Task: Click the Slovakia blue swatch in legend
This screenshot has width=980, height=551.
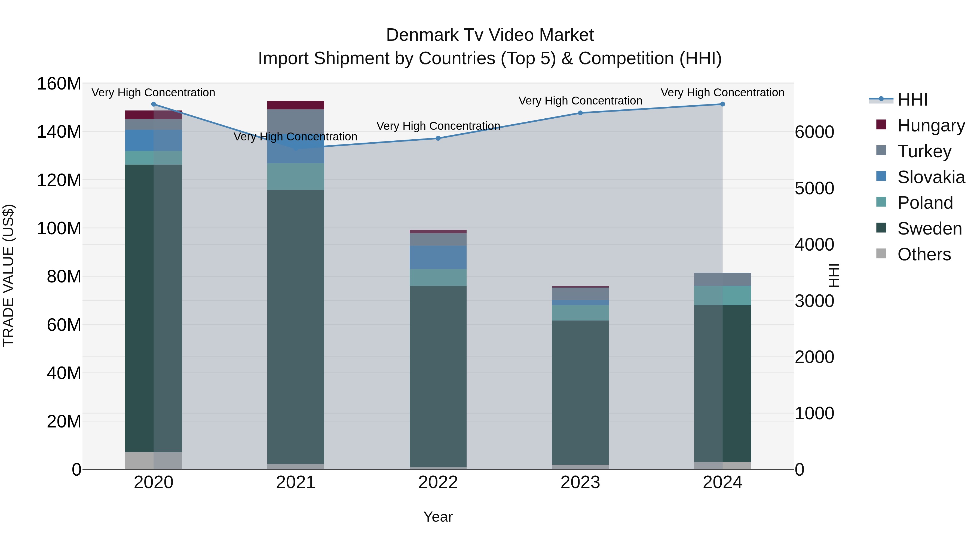Action: click(881, 176)
